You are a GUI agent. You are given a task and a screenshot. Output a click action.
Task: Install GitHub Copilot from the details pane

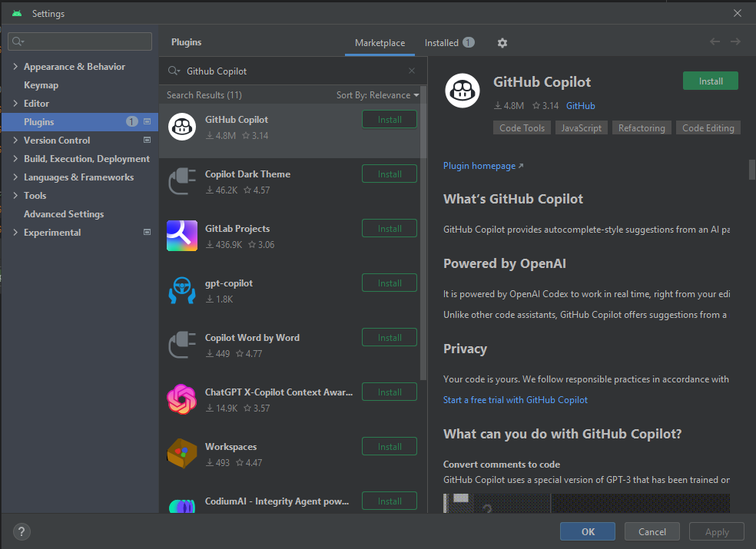(710, 81)
